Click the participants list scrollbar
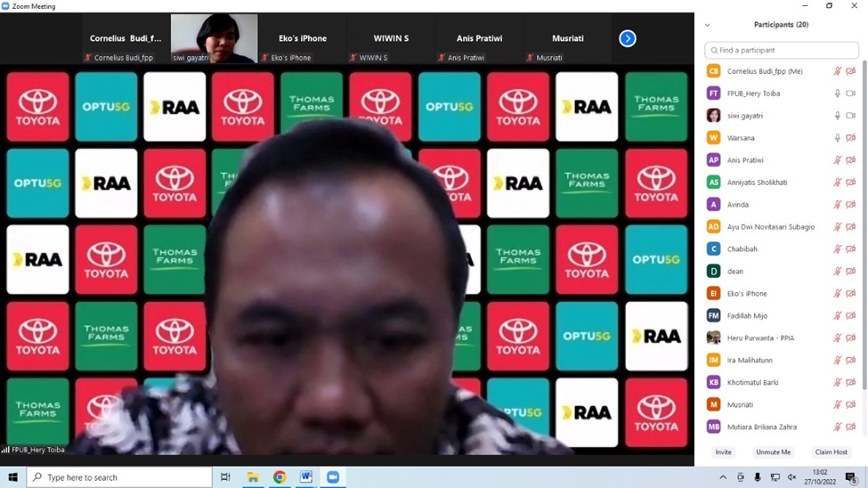The width and height of the screenshot is (868, 488). 864,223
